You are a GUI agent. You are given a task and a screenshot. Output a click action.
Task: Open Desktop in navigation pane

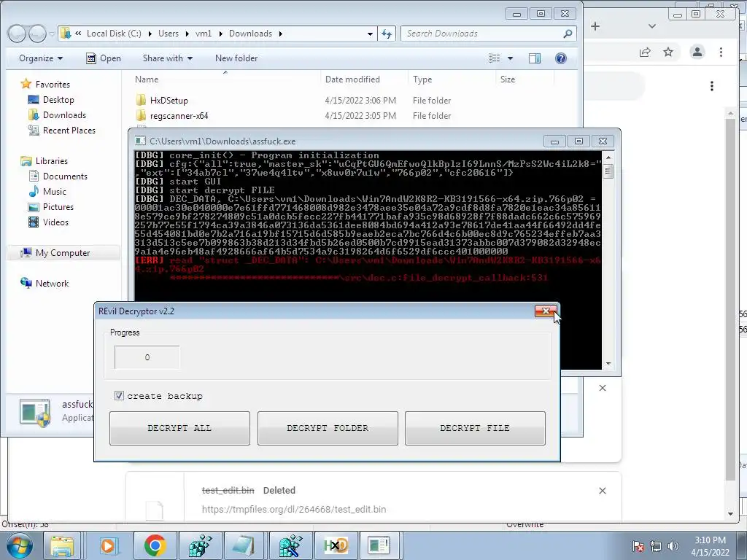coord(58,99)
